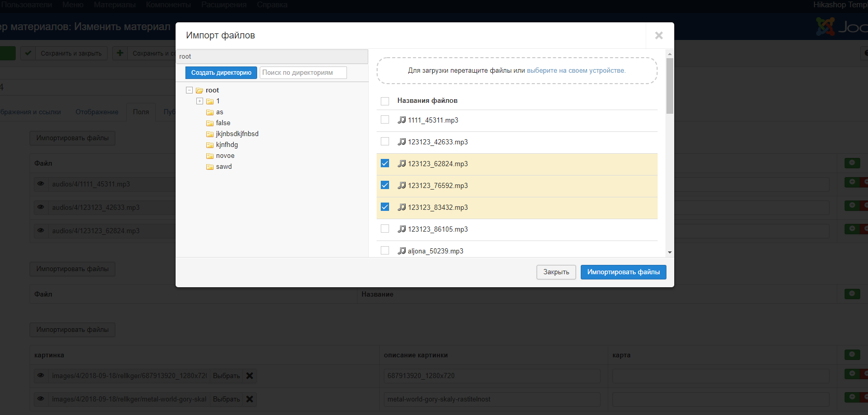Toggle the select-all checkbox in the file header

(x=385, y=101)
